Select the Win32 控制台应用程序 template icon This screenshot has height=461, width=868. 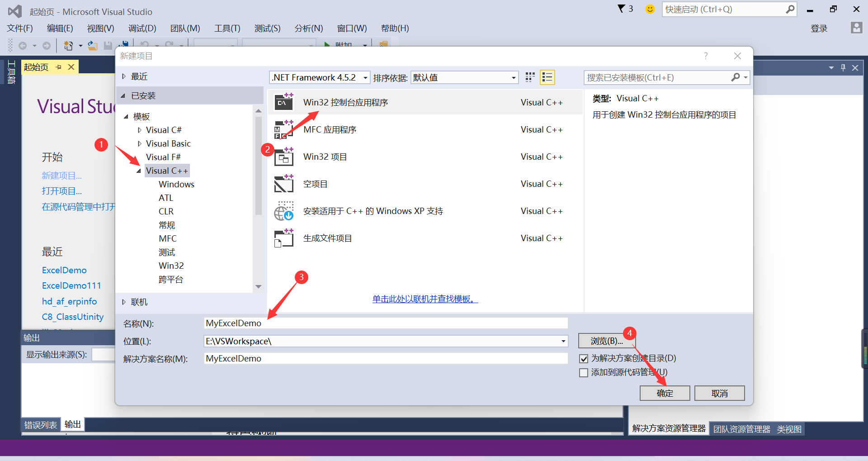point(284,102)
